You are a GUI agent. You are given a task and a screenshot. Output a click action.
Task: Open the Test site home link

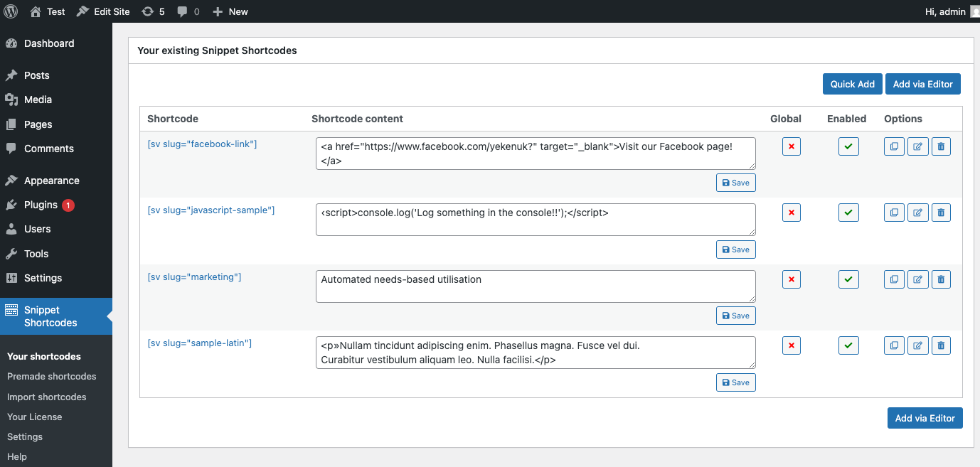click(48, 11)
